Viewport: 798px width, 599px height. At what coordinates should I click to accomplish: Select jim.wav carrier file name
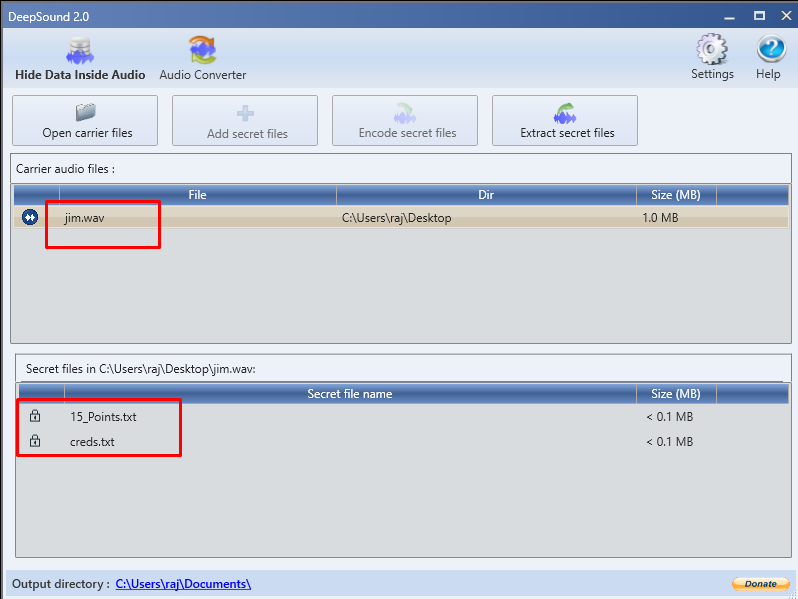[x=84, y=218]
